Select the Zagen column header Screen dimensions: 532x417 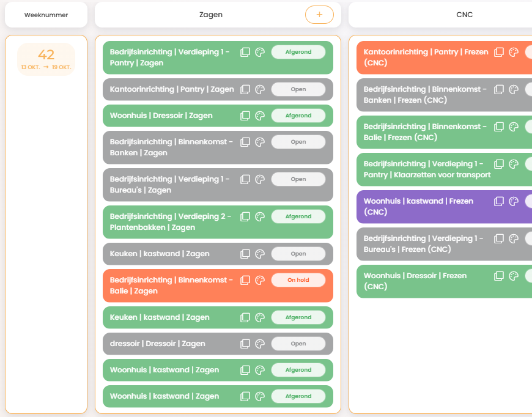click(x=211, y=15)
